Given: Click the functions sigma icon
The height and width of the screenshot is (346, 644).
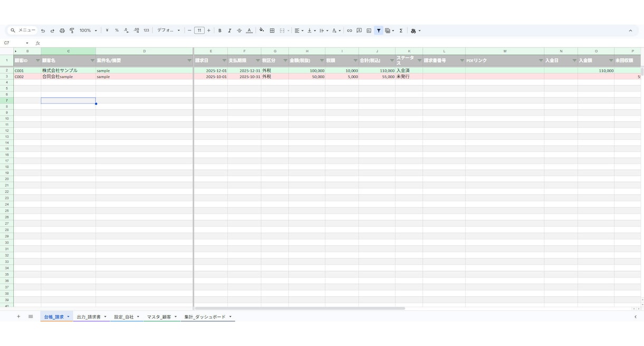Looking at the screenshot, I should pos(401,31).
